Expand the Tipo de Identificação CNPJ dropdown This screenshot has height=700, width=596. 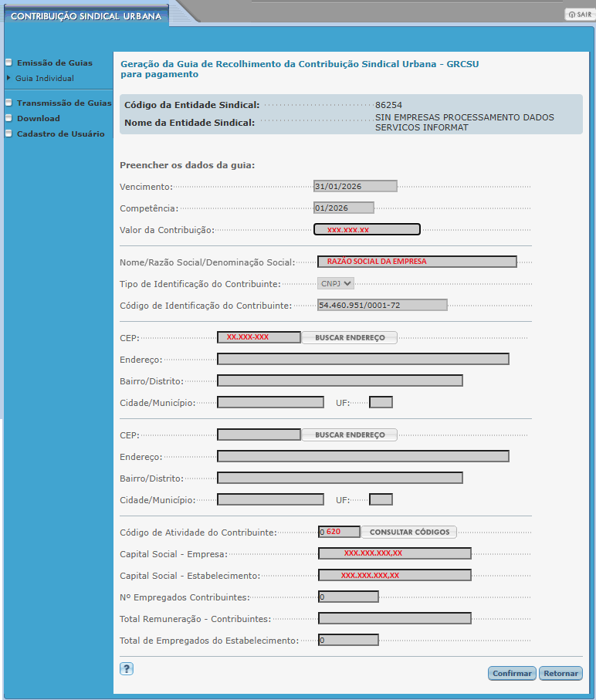pos(336,283)
